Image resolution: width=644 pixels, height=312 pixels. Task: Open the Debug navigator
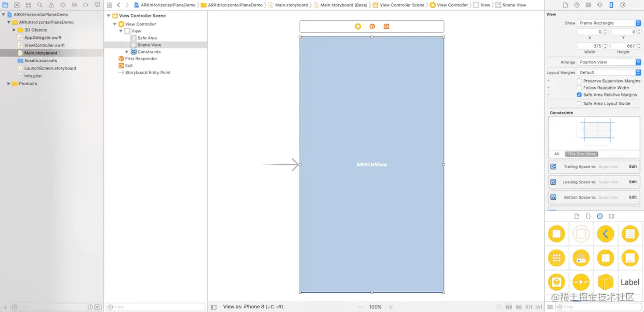pos(74,5)
